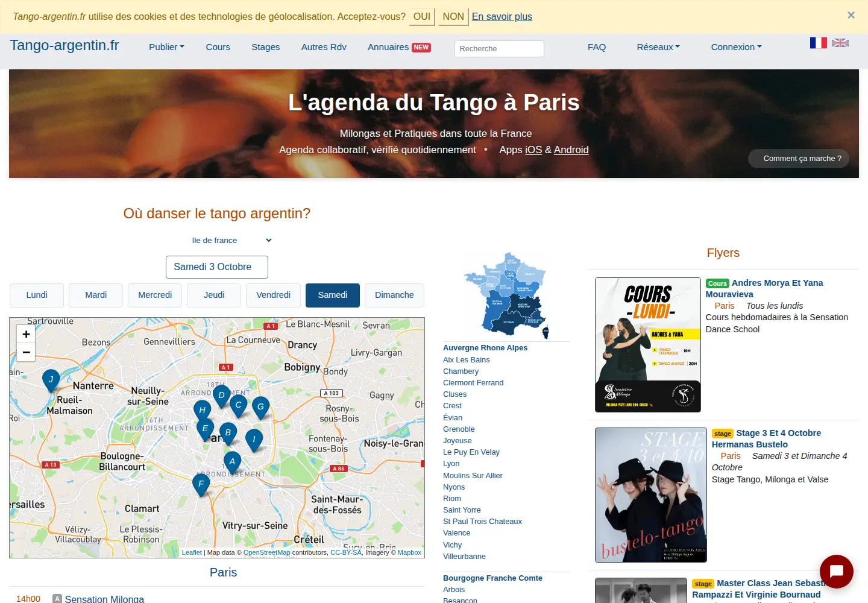Select map marker E
The width and height of the screenshot is (868, 603).
(206, 429)
